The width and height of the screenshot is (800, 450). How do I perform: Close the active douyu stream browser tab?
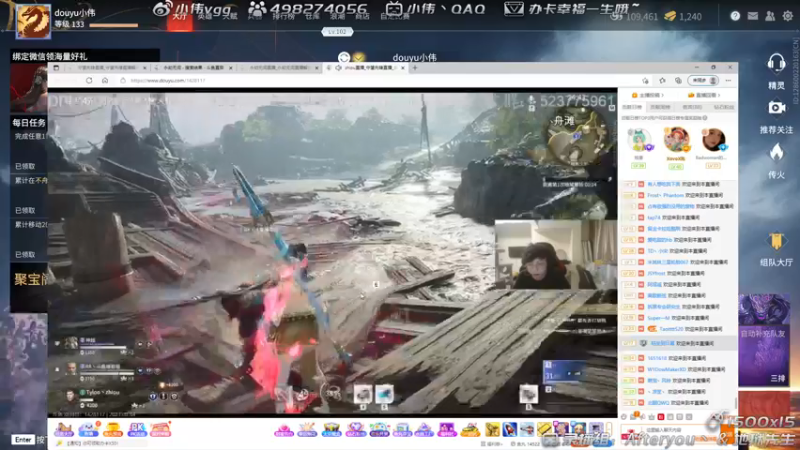pos(403,68)
